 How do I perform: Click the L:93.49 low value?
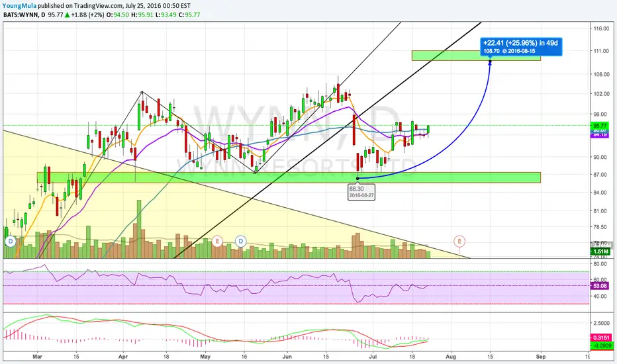click(166, 15)
